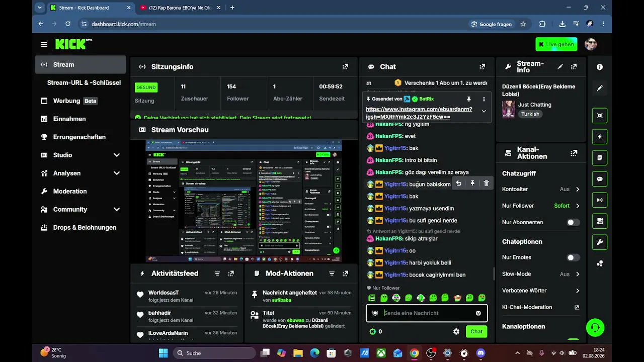Screen dimensions: 644x362
Task: Click the sufibaba username in Mod-Aktionen
Action: tap(282, 300)
